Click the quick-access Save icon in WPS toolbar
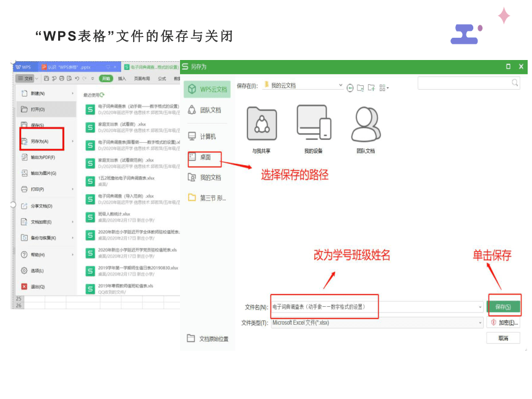The height and width of the screenshot is (399, 532). click(46, 79)
